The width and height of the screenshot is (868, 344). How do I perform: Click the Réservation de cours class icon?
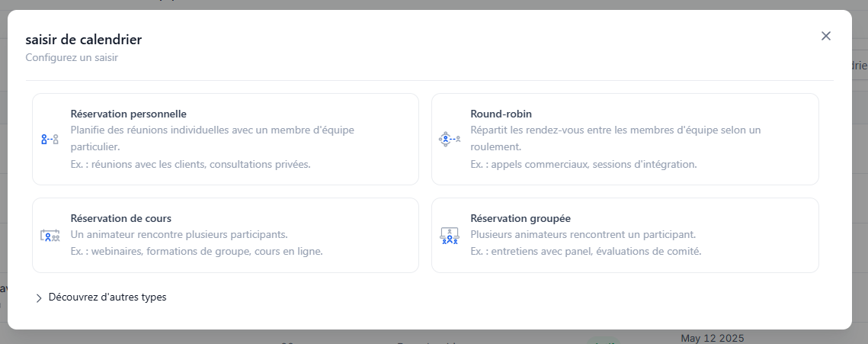[50, 236]
